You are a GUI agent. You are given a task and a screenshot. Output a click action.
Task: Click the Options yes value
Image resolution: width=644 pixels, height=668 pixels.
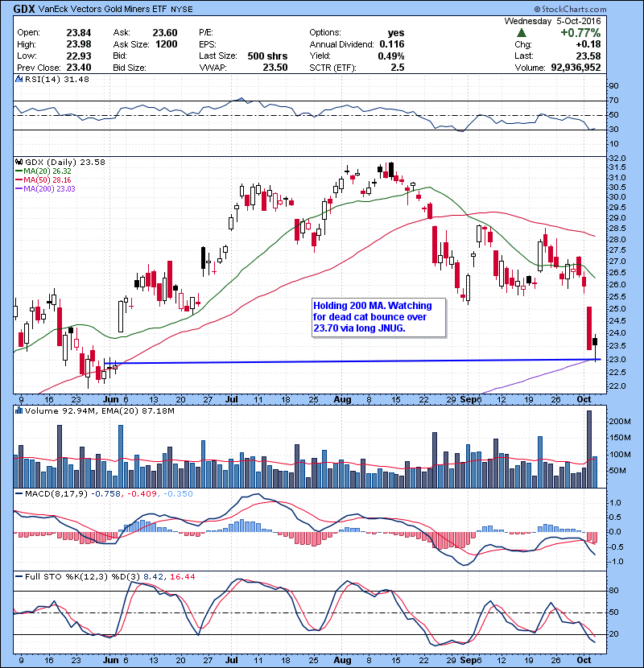click(x=396, y=33)
